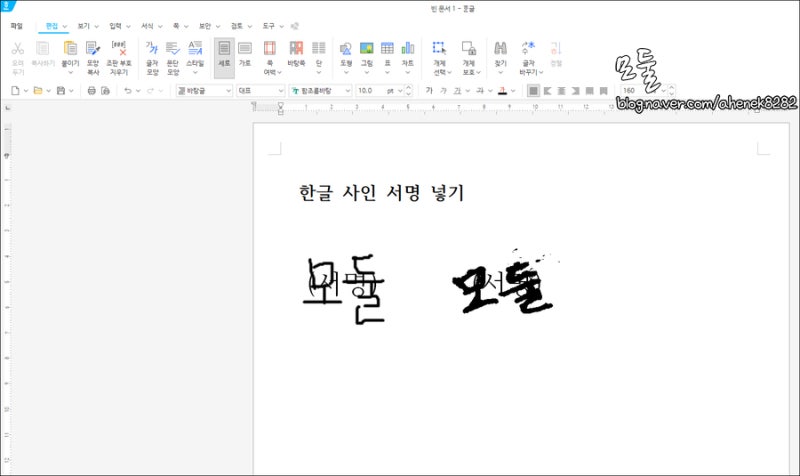Click the save diskette icon
800x476 pixels.
pyautogui.click(x=61, y=91)
